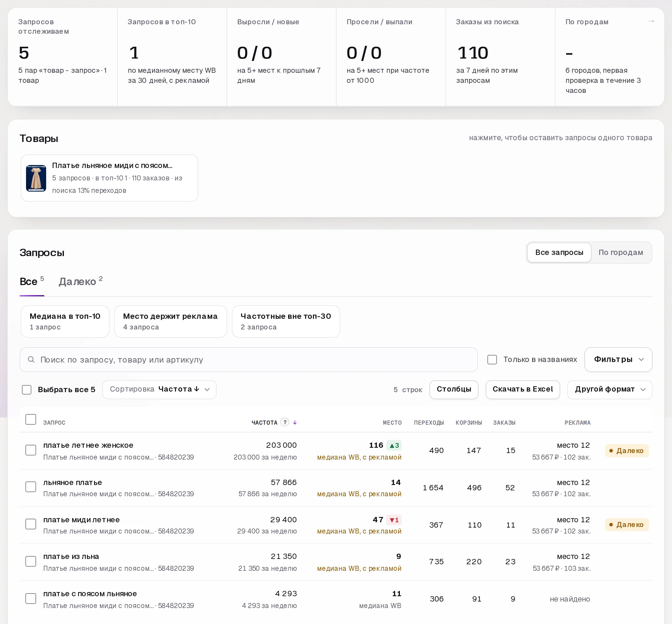Click the red down-1 position change badge
Screen dimensions: 672x624
pos(394,520)
